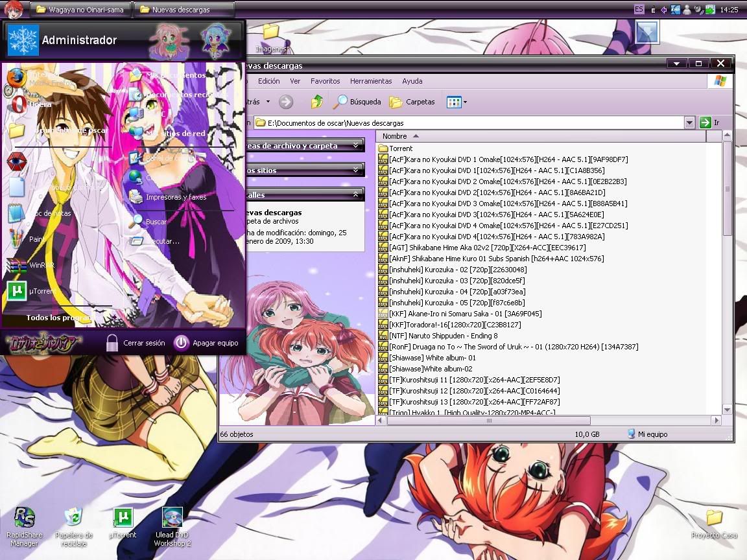
Task: Click the horizontal scrollbar right arrow
Action: pyautogui.click(x=717, y=421)
